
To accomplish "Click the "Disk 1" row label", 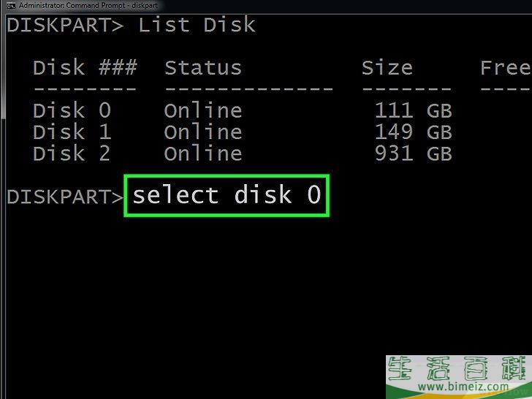I will (72, 132).
